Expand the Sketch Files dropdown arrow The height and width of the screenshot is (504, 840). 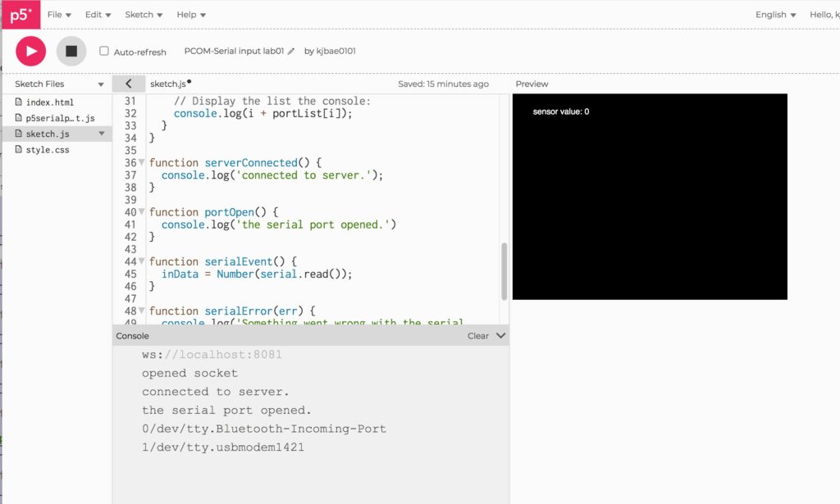click(x=101, y=84)
